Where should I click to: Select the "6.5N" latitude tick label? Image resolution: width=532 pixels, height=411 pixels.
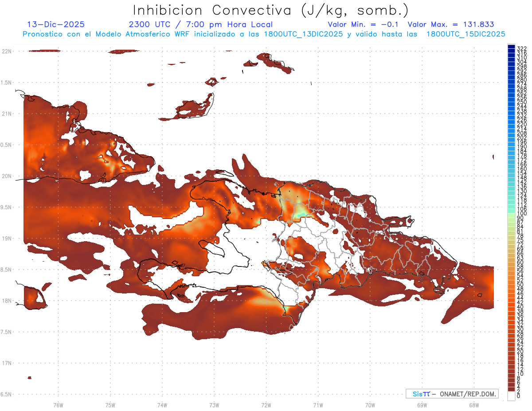pyautogui.click(x=7, y=394)
